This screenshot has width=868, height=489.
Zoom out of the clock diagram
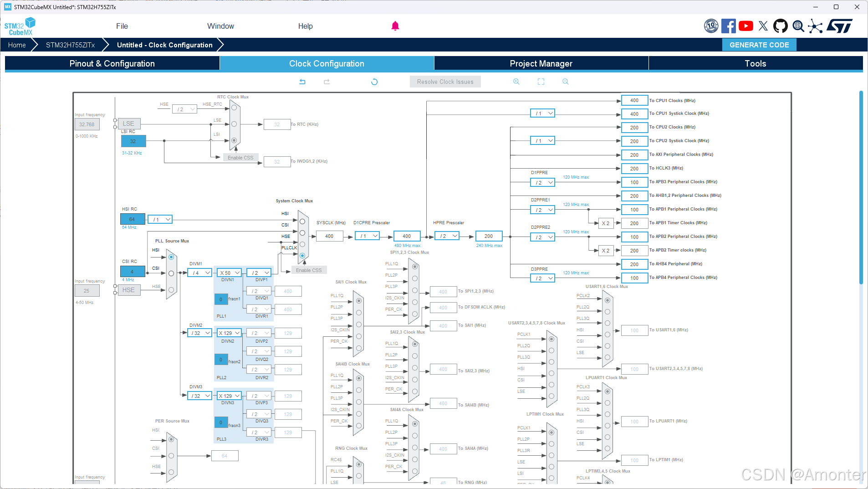click(x=566, y=82)
